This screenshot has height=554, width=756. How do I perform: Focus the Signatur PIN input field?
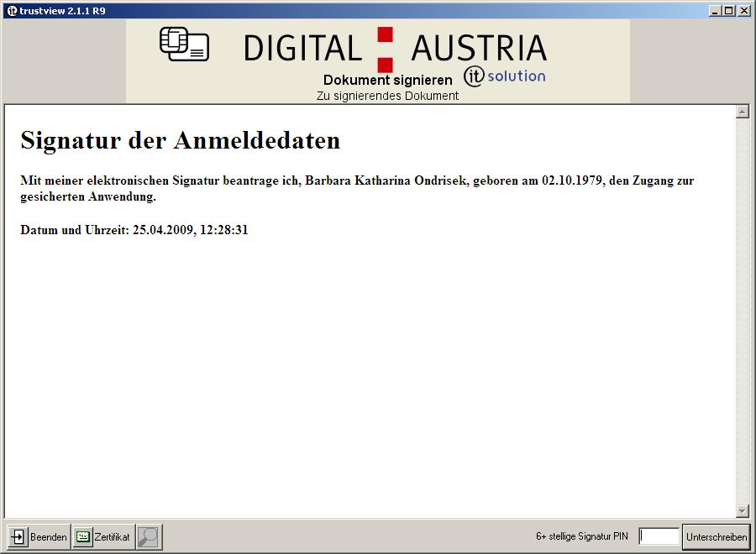pyautogui.click(x=659, y=536)
